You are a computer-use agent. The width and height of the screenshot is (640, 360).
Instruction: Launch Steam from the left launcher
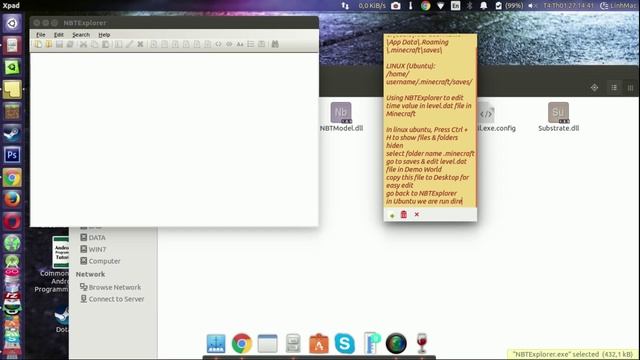coord(12,133)
